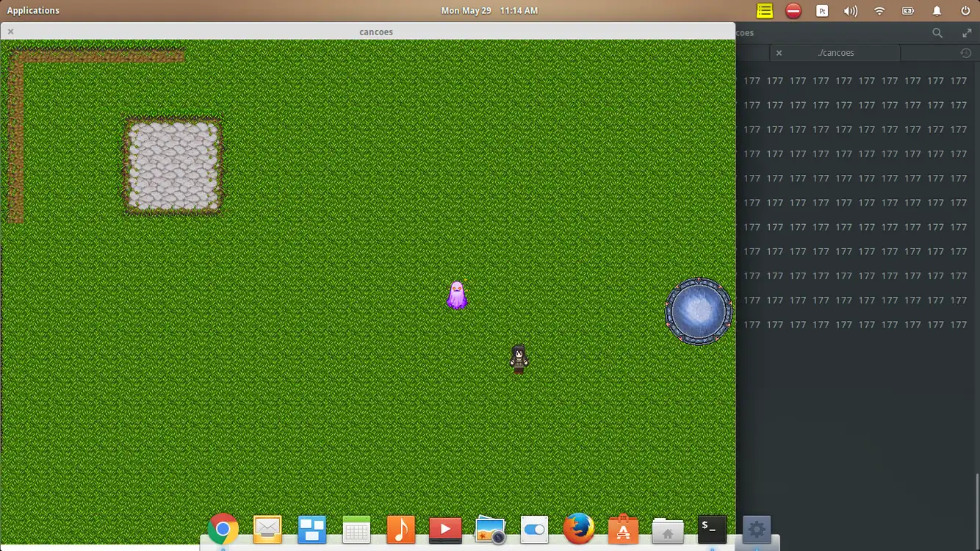Open Firefox from the dock
980x551 pixels.
[579, 529]
